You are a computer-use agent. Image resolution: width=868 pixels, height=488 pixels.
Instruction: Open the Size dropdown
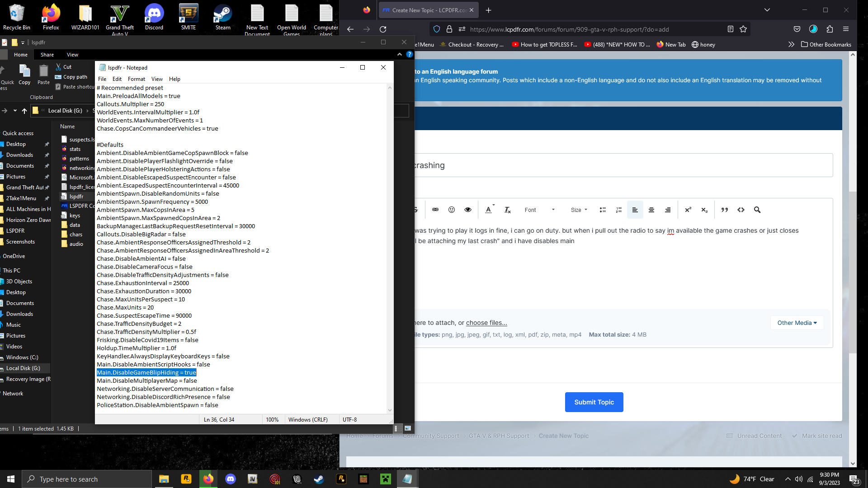579,210
